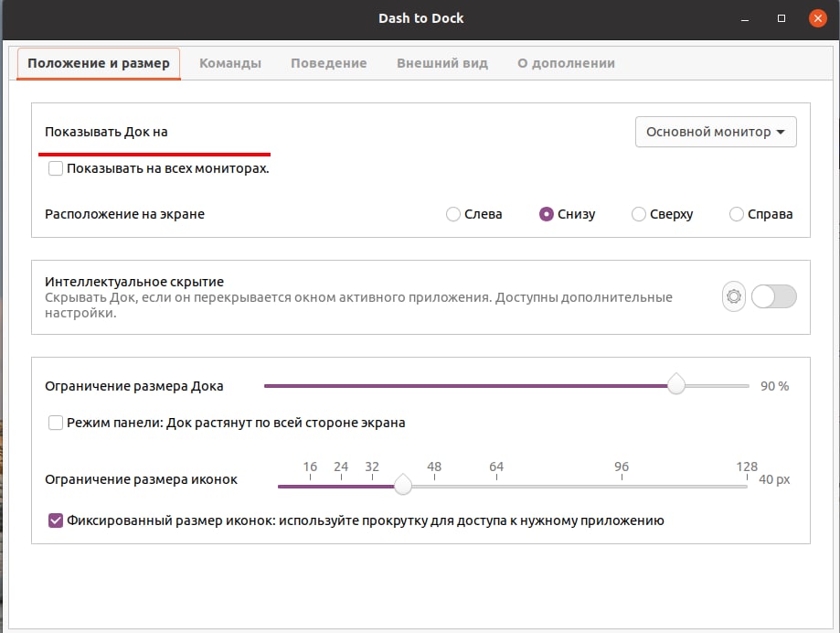
Task: Click the dock size limit slider handle
Action: click(x=676, y=384)
